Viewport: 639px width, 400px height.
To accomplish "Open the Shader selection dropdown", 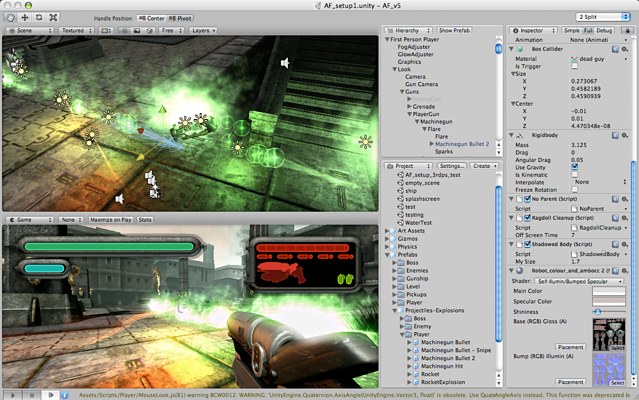I will point(579,281).
